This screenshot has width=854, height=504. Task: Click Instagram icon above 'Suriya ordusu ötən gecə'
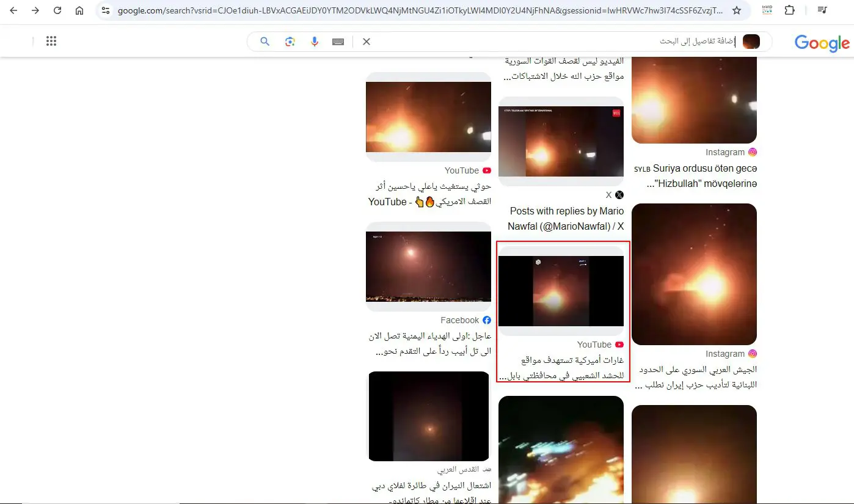tap(753, 152)
